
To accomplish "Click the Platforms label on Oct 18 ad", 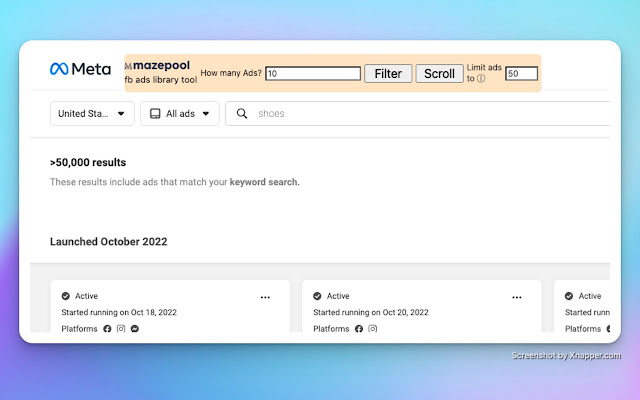I will pyautogui.click(x=79, y=329).
